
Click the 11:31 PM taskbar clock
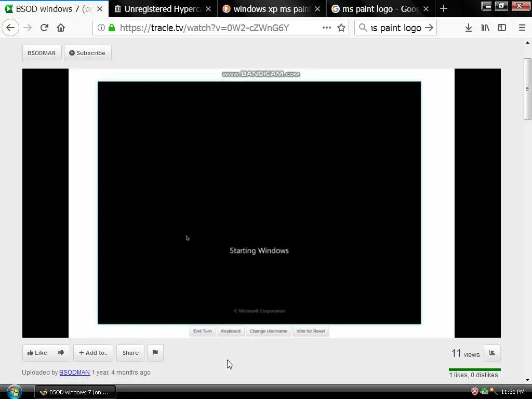tap(513, 392)
